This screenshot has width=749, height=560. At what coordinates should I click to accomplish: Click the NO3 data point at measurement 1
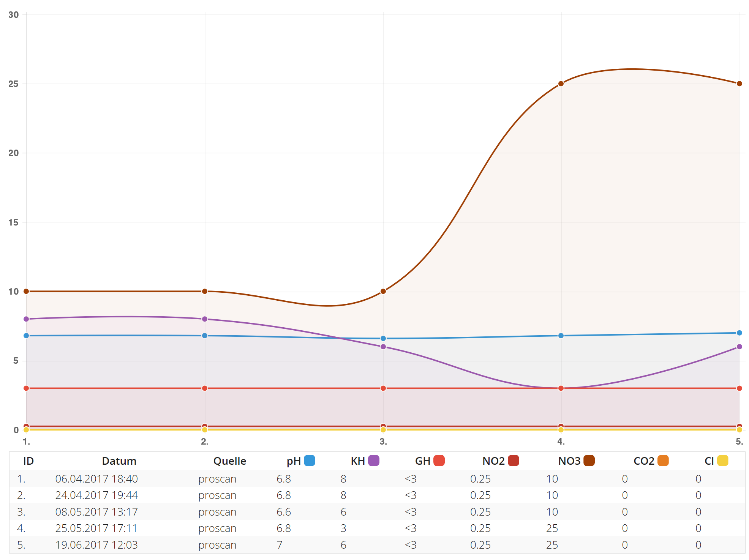[26, 291]
